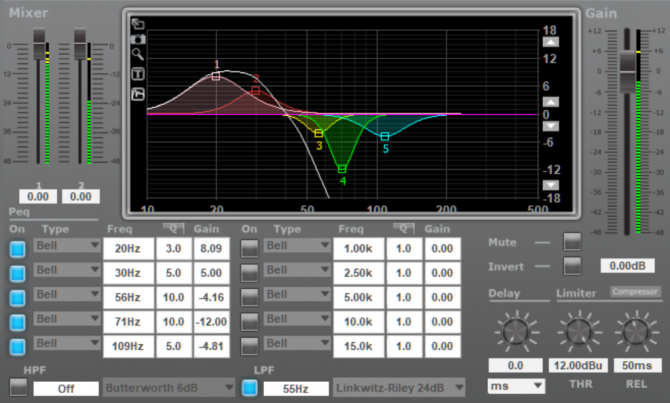670x403 pixels.
Task: Click the Compressor button
Action: click(x=634, y=292)
